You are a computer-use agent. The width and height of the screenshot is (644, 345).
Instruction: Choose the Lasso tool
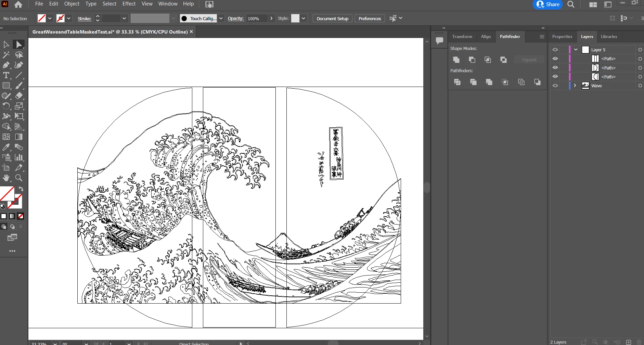pos(19,55)
